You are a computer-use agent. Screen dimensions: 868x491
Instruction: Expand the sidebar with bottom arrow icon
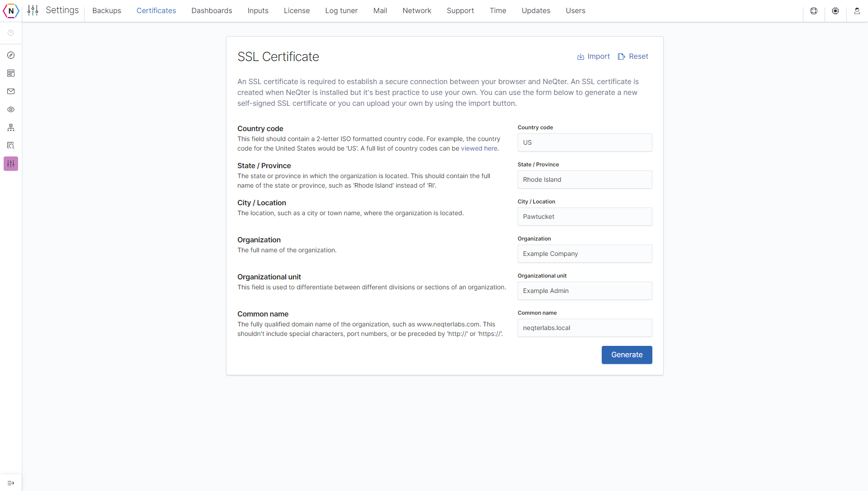tap(11, 483)
